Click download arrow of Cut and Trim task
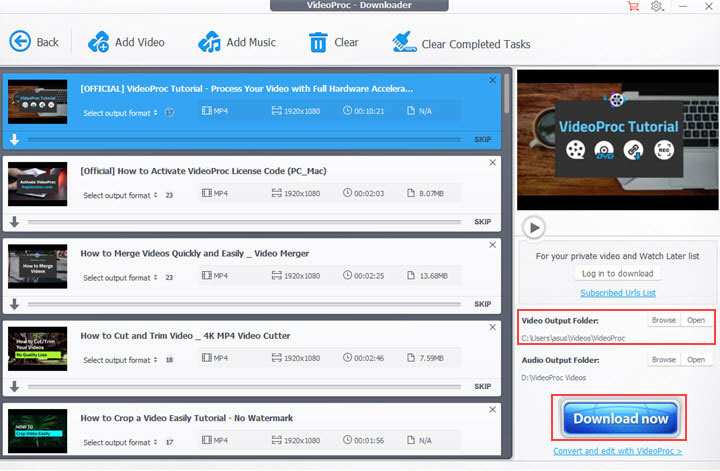Viewport: 720px width, 471px height. (15, 386)
